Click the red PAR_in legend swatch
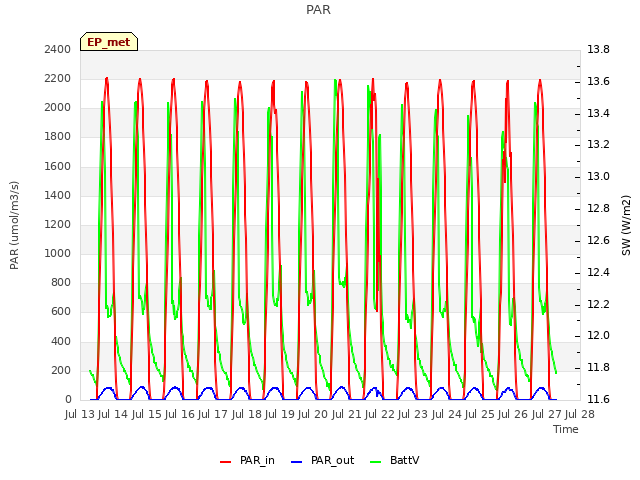640x480 pixels. (225, 462)
